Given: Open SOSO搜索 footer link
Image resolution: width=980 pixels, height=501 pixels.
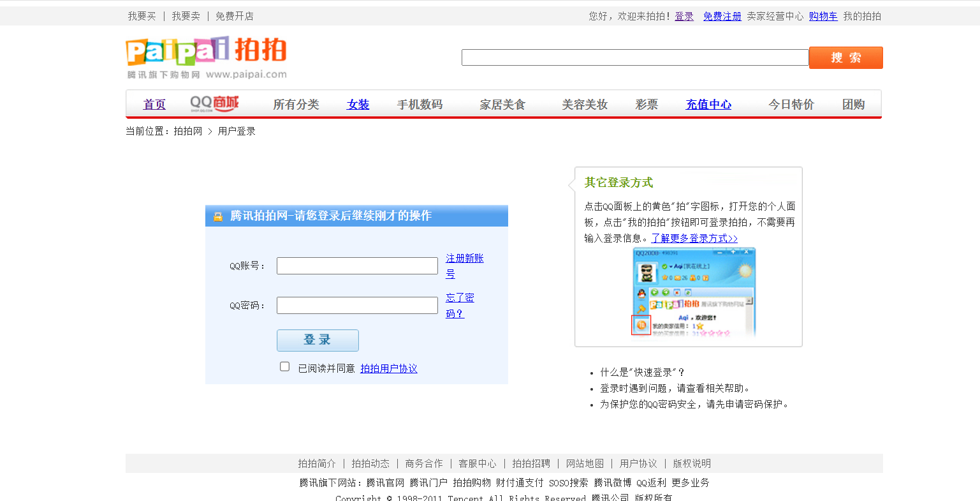Looking at the screenshot, I should 568,482.
